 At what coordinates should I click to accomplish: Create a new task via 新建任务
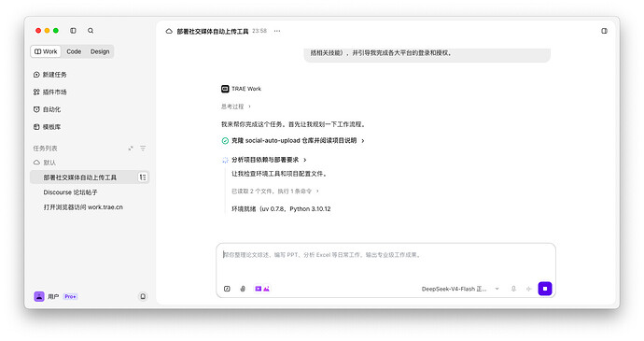(x=50, y=75)
